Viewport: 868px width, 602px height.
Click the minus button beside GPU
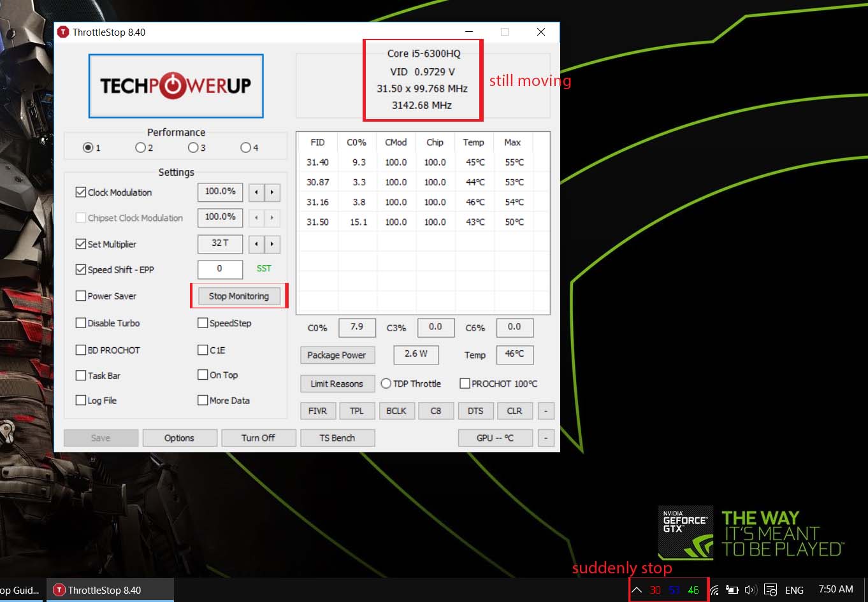point(546,438)
